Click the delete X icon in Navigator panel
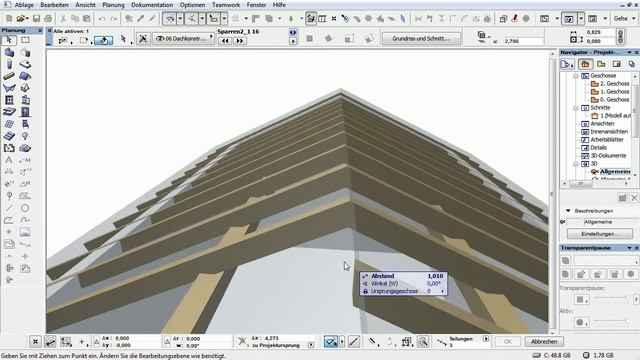Image resolution: width=640 pixels, height=360 pixels. coord(634,198)
